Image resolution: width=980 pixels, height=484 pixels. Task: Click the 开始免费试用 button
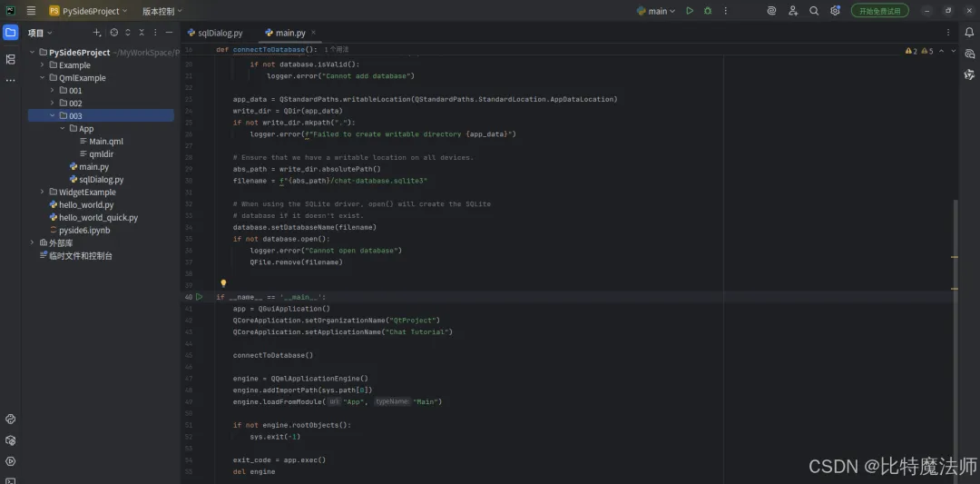(880, 11)
